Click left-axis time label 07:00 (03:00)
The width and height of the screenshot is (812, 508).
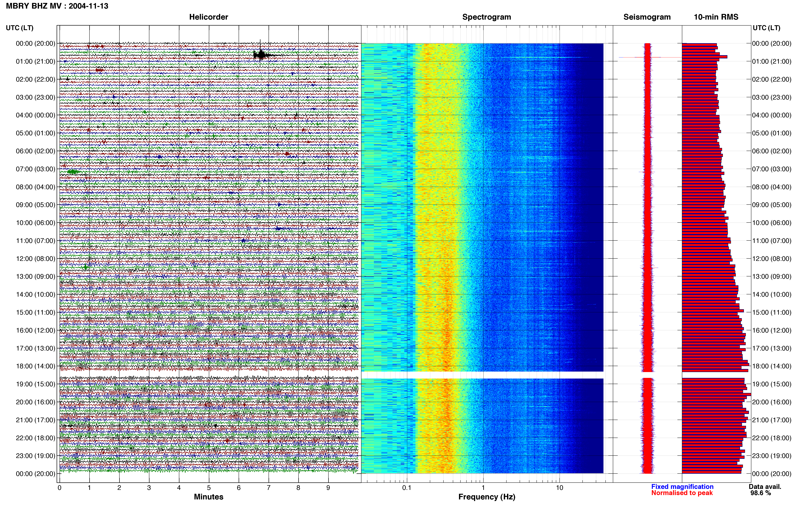point(35,169)
